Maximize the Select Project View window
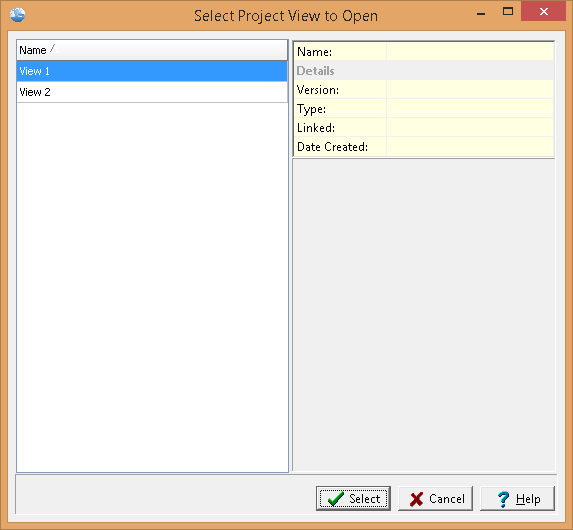The width and height of the screenshot is (573, 530). coord(508,12)
